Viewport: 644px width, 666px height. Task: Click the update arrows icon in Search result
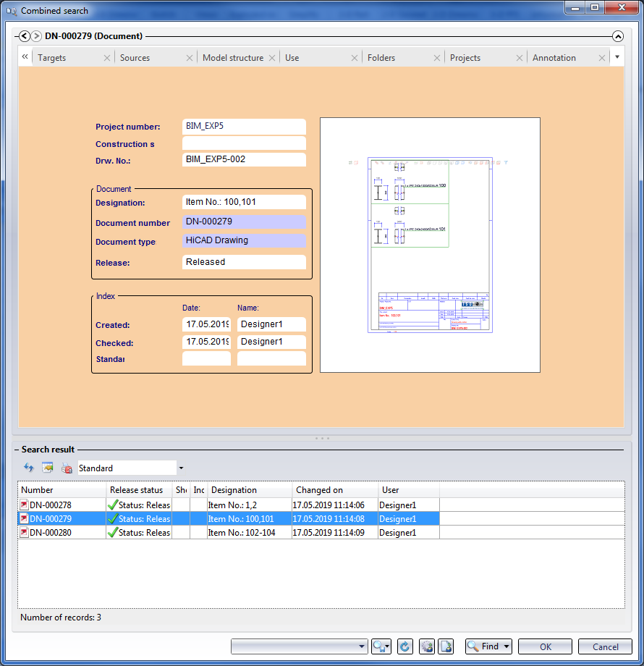[29, 468]
